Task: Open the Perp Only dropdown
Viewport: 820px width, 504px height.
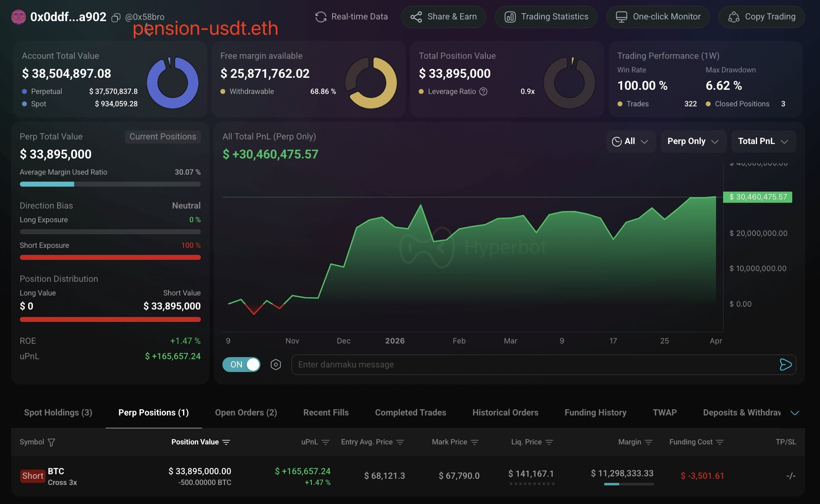Action: click(693, 142)
